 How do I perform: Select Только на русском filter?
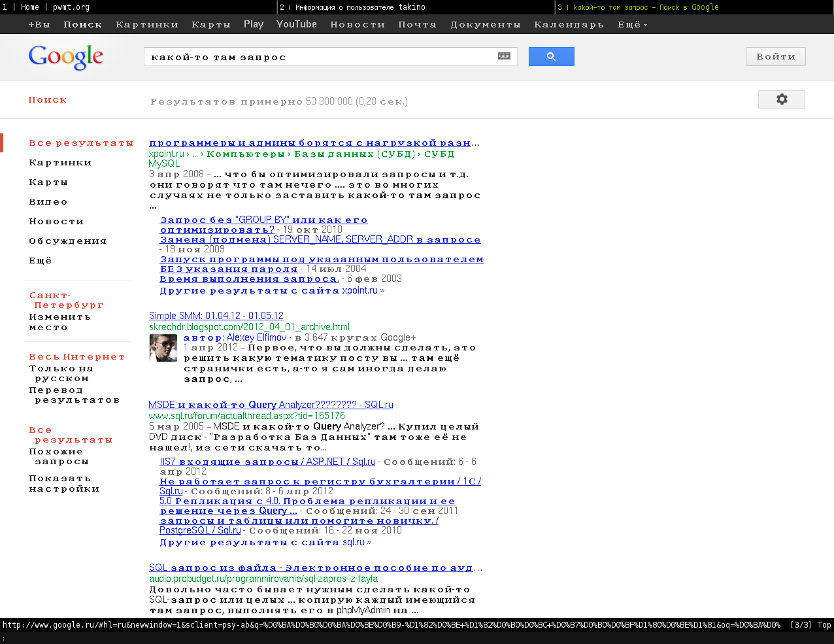pyautogui.click(x=61, y=373)
